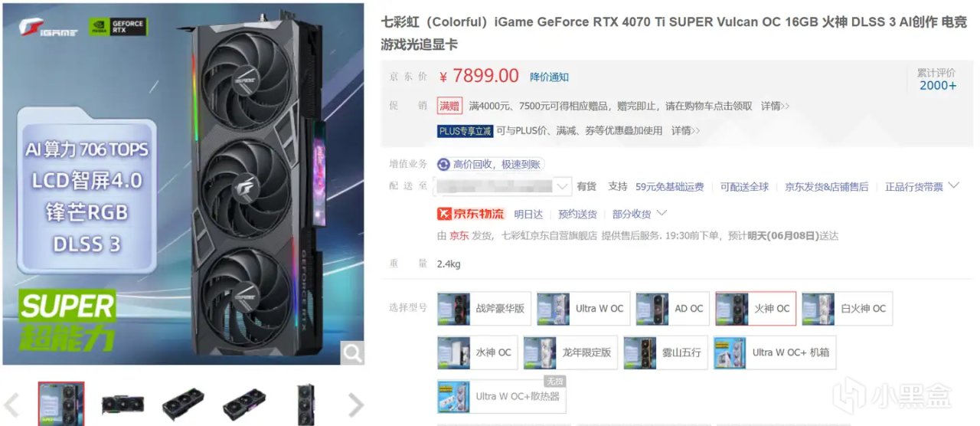This screenshot has height=426, width=980.
Task: Click the 降价通知 link
Action: pyautogui.click(x=550, y=77)
